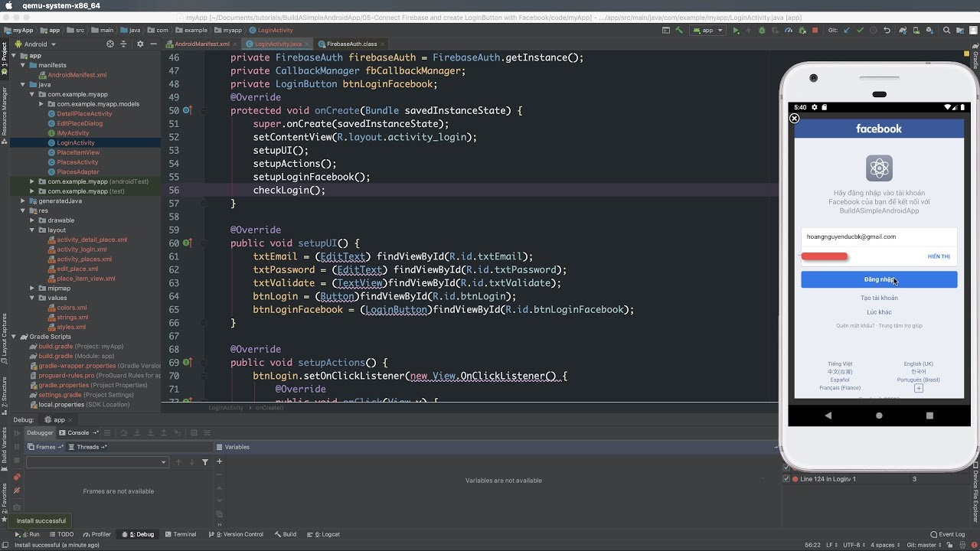This screenshot has width=980, height=551.
Task: Open the SDK Manager icon
Action: pos(929,31)
